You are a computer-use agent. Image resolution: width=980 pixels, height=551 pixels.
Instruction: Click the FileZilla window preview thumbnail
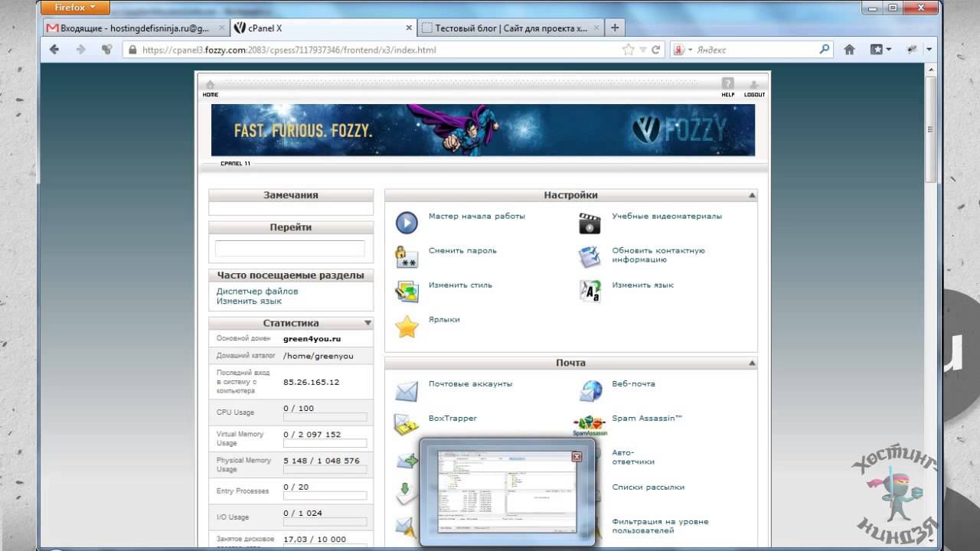(x=506, y=491)
